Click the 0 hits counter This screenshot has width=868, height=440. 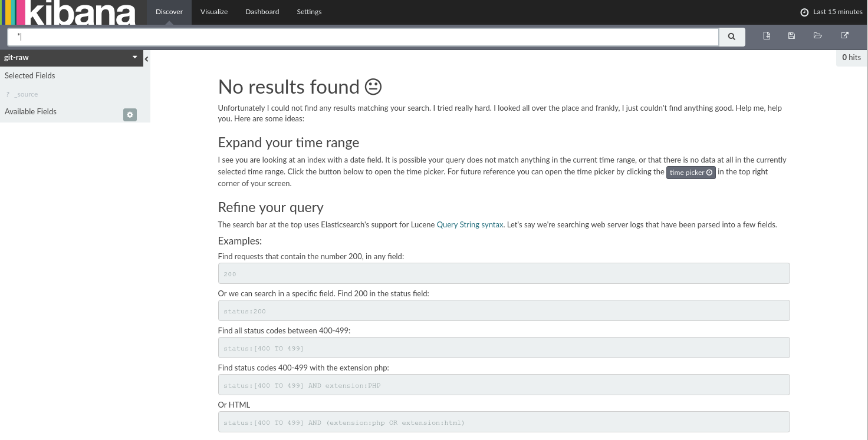tap(851, 58)
